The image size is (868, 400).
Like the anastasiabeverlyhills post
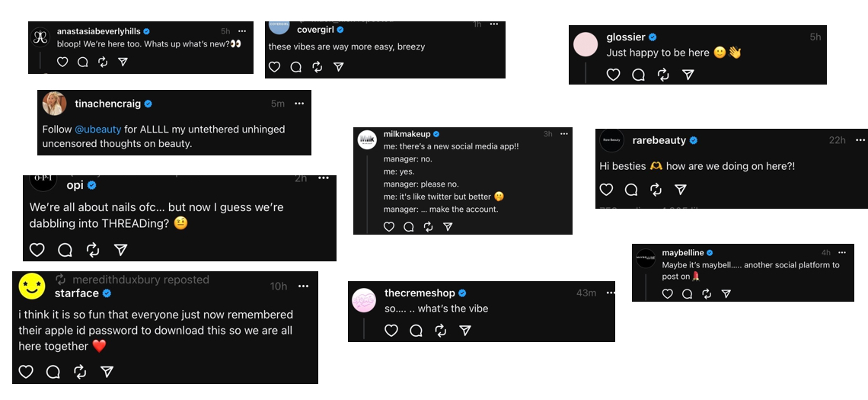coord(63,62)
